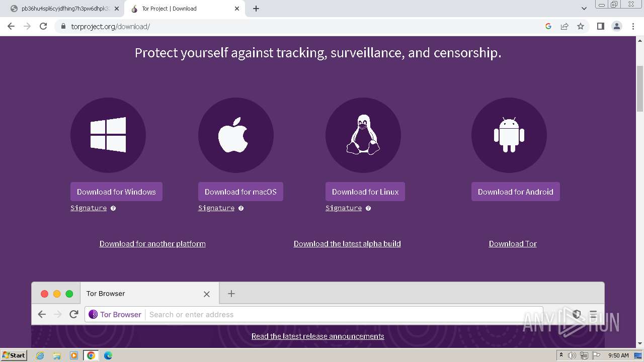The height and width of the screenshot is (362, 644).
Task: Open help icon next to Linux Signature
Action: [368, 208]
